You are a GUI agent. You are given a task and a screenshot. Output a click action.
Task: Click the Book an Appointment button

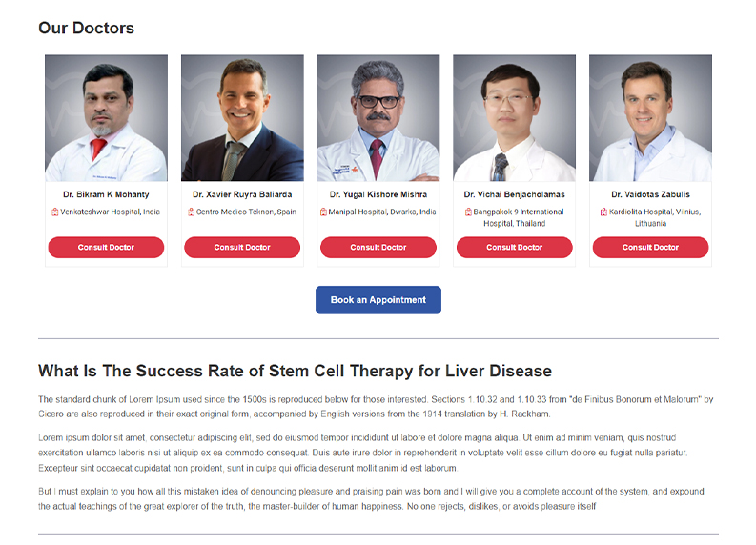(x=378, y=300)
